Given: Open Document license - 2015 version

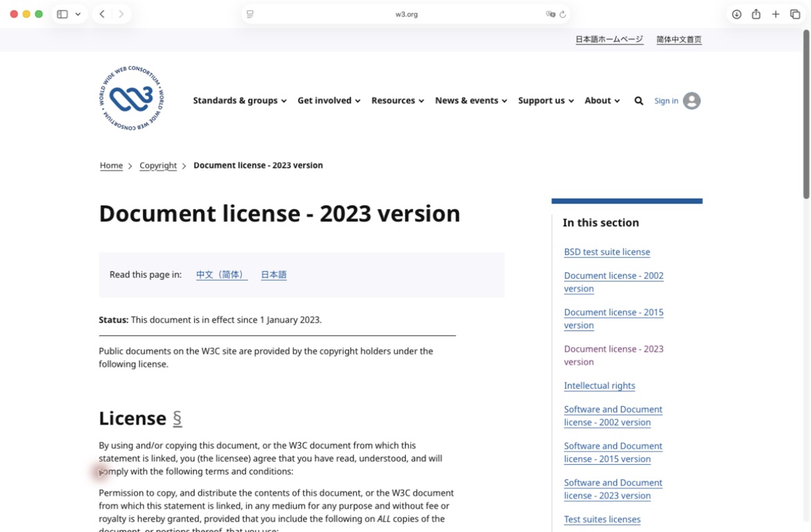Looking at the screenshot, I should coord(613,319).
